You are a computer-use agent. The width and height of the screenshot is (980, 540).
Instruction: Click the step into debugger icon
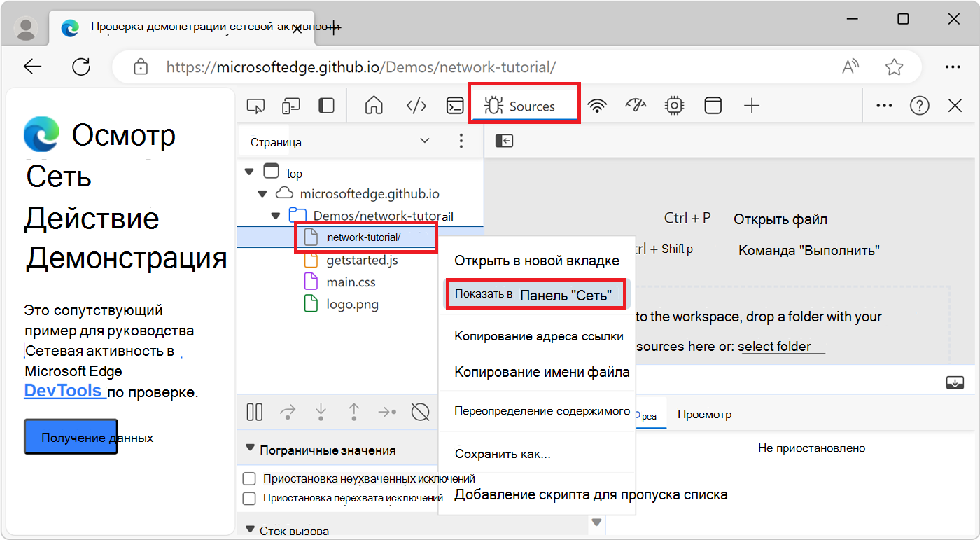[321, 412]
